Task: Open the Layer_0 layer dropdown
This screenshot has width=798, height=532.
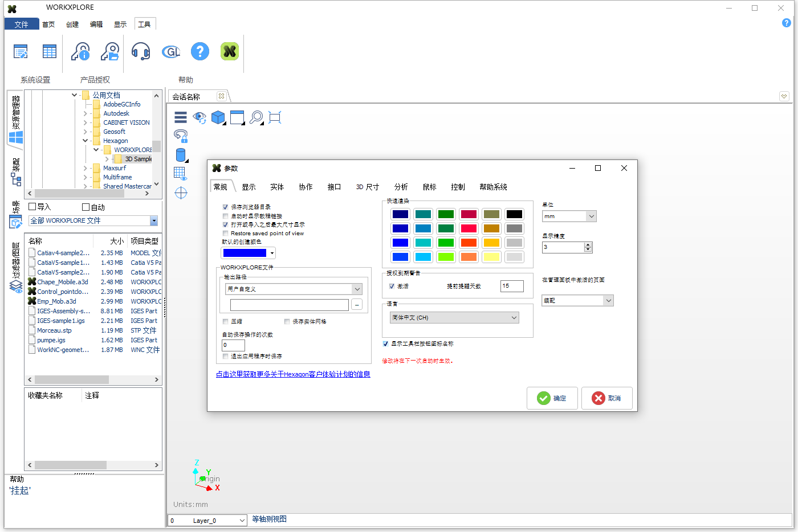Action: (207, 521)
